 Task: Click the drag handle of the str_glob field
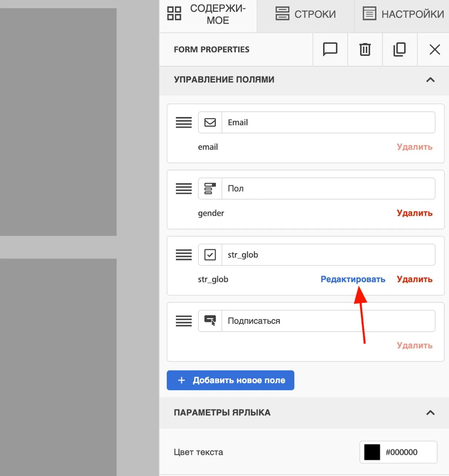coord(184,255)
